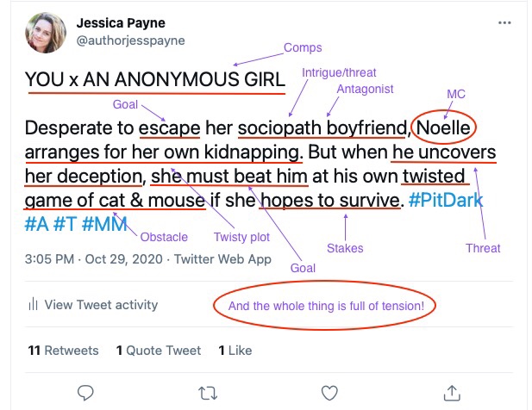Click the tweet timestamp 3:05 PM
The height and width of the screenshot is (410, 532).
click(x=52, y=259)
